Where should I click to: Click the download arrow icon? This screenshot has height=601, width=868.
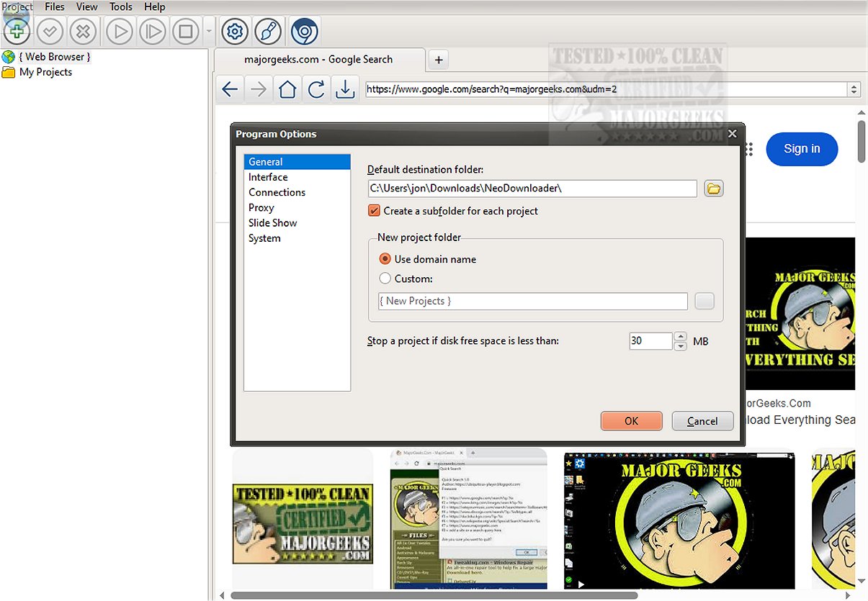pyautogui.click(x=345, y=89)
